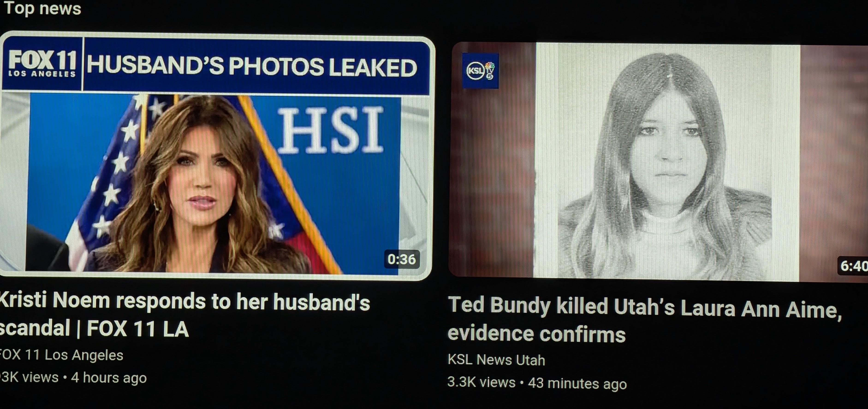Go to the FOX 11 Los Angeles channel
Image resolution: width=868 pixels, height=409 pixels.
(61, 355)
